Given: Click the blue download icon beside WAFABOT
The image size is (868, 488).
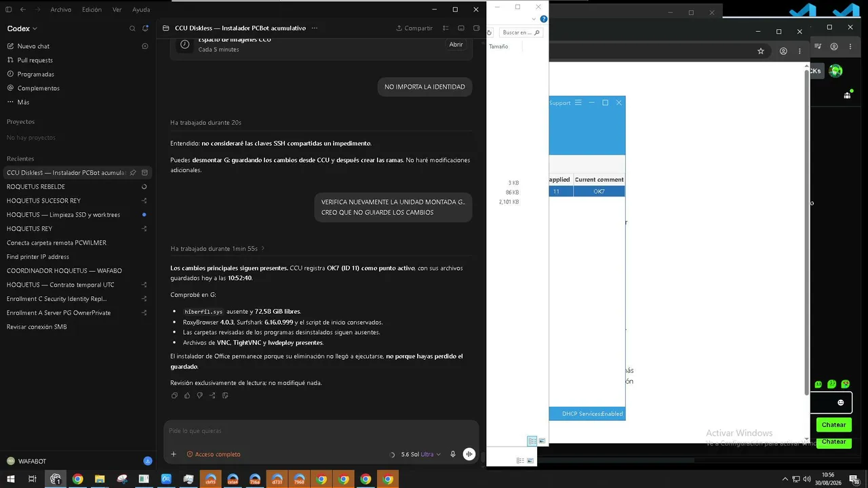Looking at the screenshot, I should point(147,461).
